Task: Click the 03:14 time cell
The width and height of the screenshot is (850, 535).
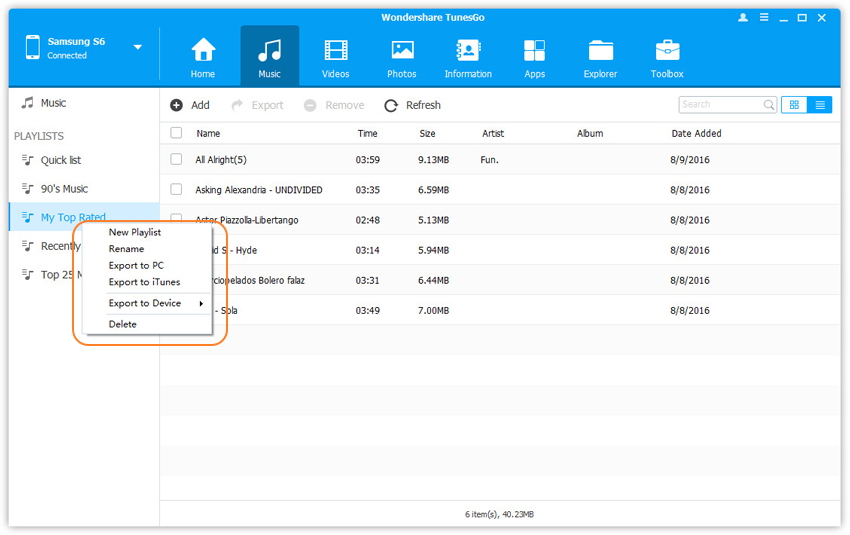Action: [368, 250]
